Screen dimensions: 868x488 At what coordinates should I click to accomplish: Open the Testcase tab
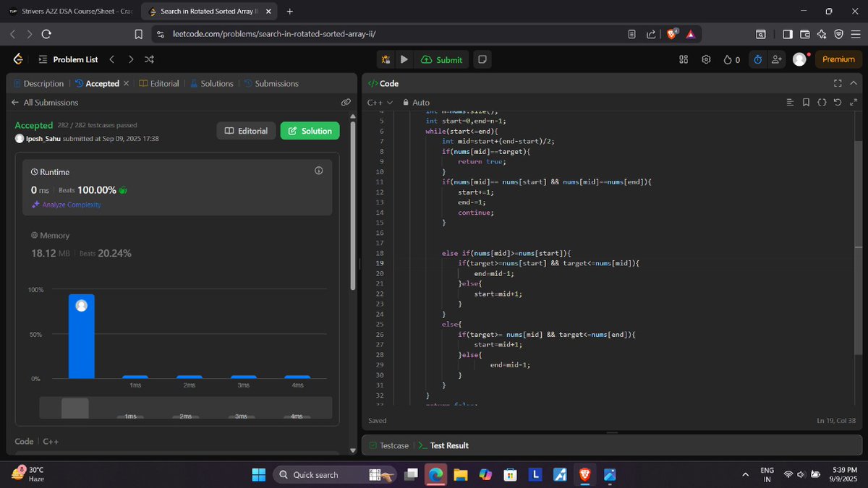[388, 445]
